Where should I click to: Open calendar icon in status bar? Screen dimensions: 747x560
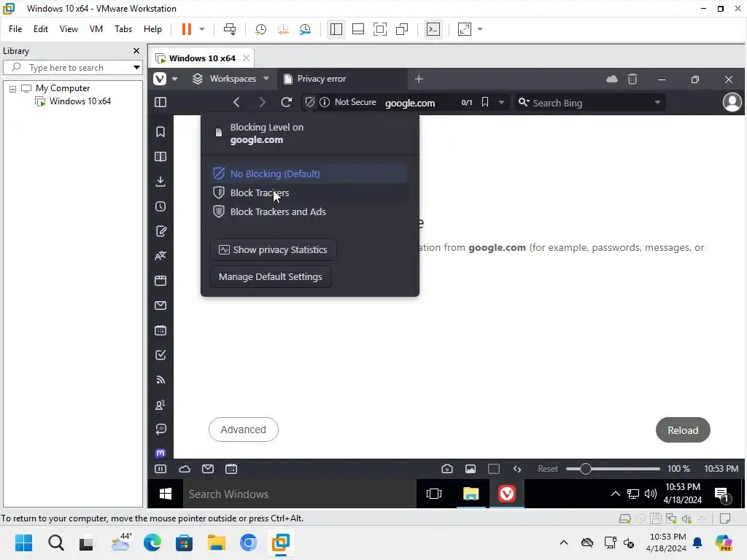[231, 469]
